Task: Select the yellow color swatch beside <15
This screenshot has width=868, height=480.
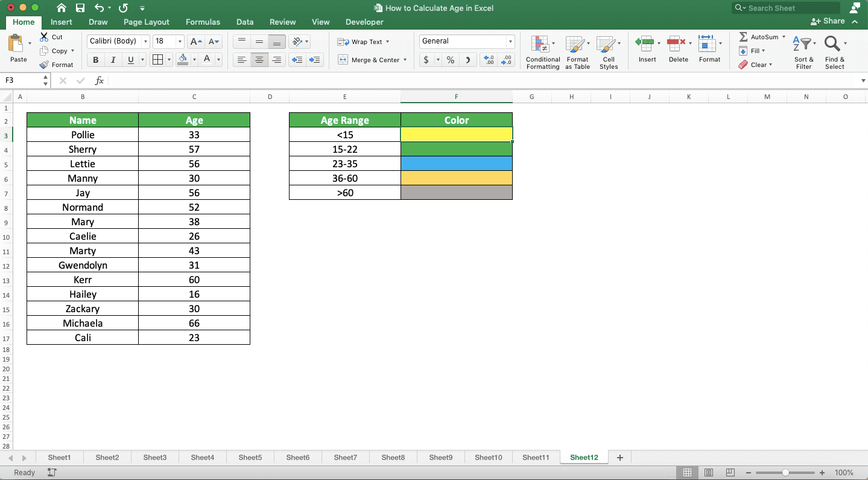Action: [x=456, y=135]
